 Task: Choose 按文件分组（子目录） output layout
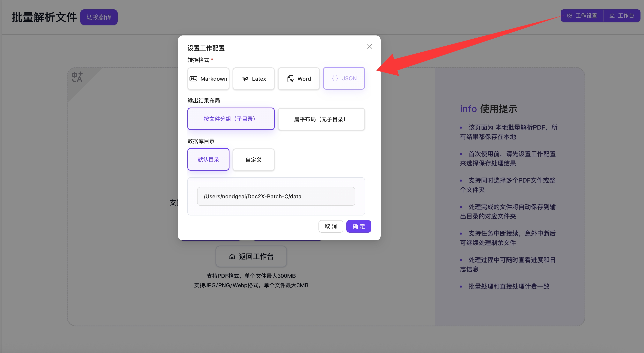pyautogui.click(x=231, y=119)
